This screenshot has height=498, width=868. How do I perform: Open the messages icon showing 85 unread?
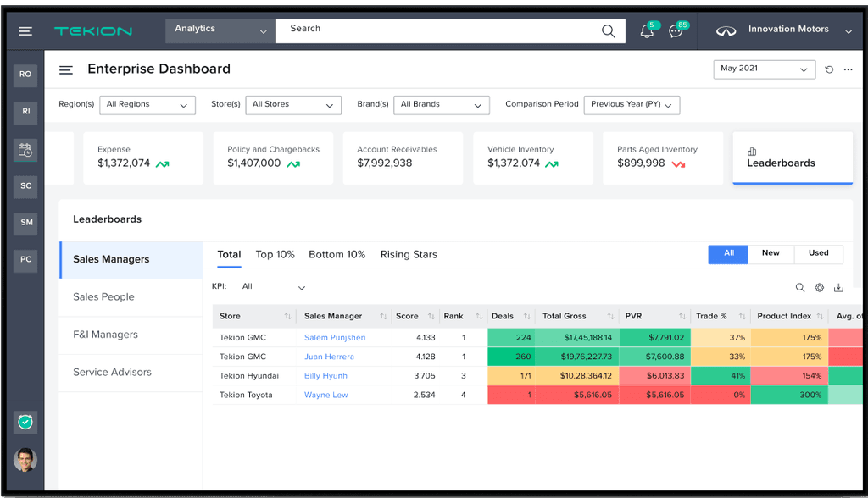coord(675,30)
